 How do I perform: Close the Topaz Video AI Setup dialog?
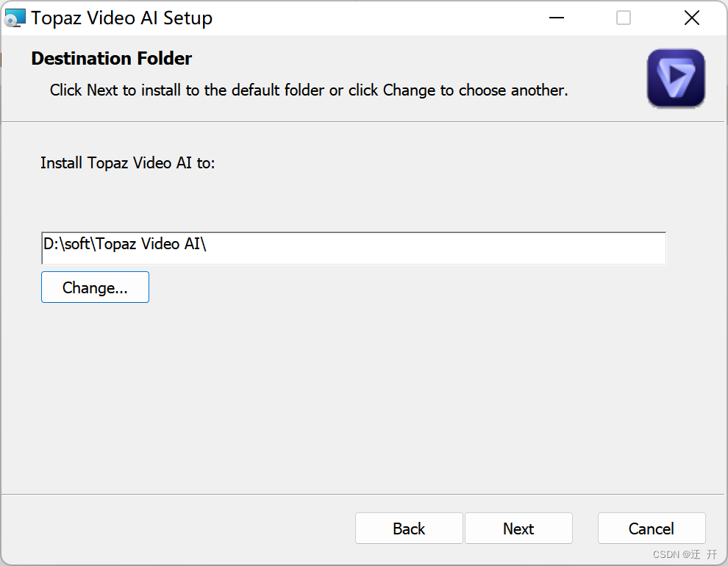click(x=692, y=18)
